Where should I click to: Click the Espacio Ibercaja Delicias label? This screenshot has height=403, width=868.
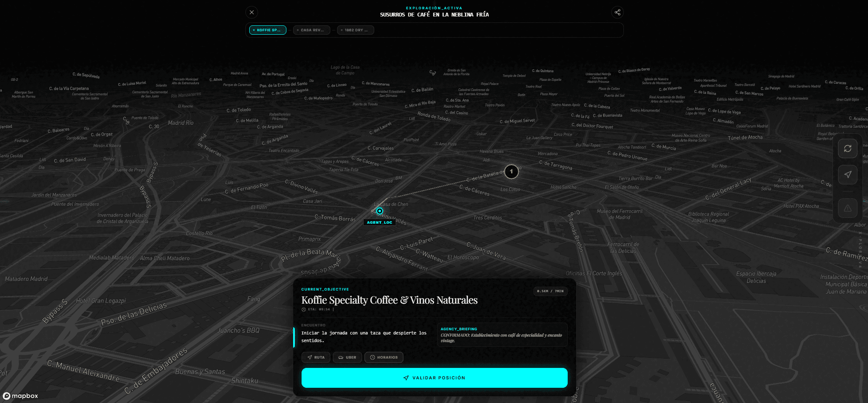pyautogui.click(x=756, y=277)
